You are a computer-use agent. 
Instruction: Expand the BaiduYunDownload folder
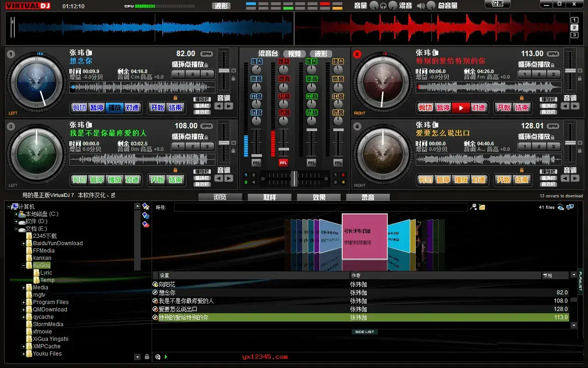[x=23, y=243]
